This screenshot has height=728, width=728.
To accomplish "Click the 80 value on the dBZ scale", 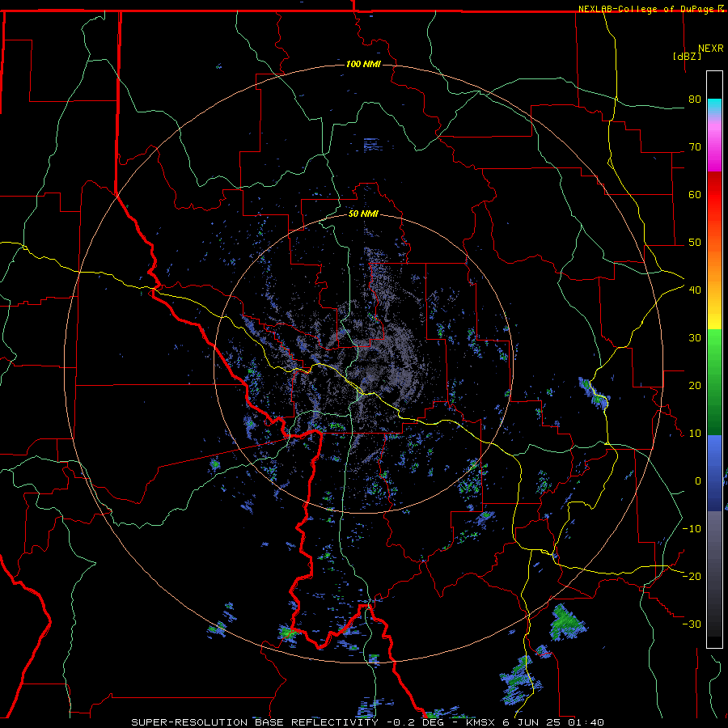I will pos(695,99).
